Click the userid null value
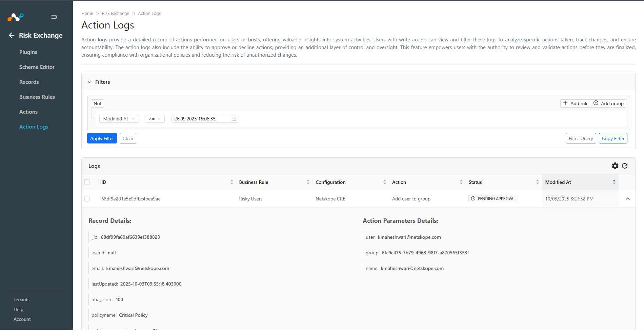644x330 pixels. 112,253
